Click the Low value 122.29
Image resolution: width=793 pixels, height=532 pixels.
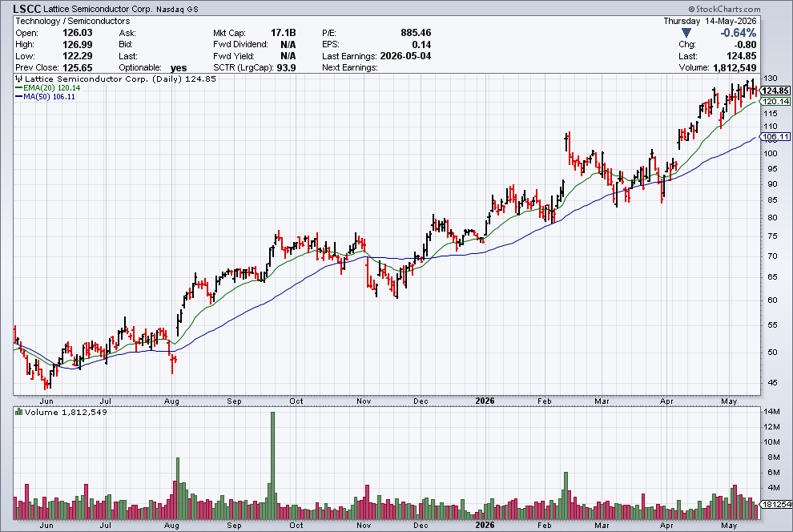click(78, 56)
